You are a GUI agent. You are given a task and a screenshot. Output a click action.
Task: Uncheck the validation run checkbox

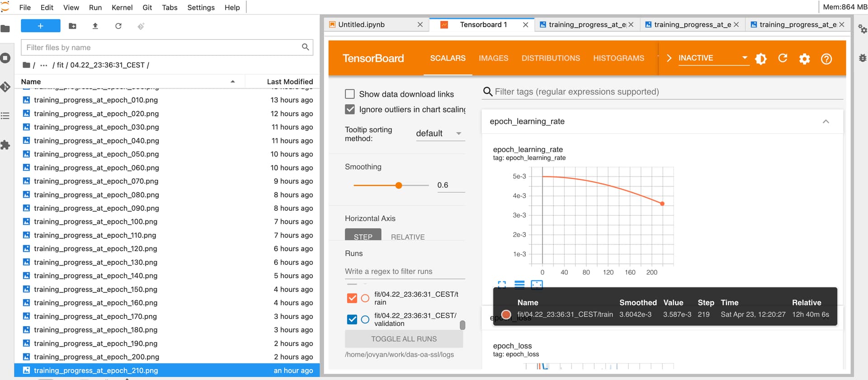[352, 319]
